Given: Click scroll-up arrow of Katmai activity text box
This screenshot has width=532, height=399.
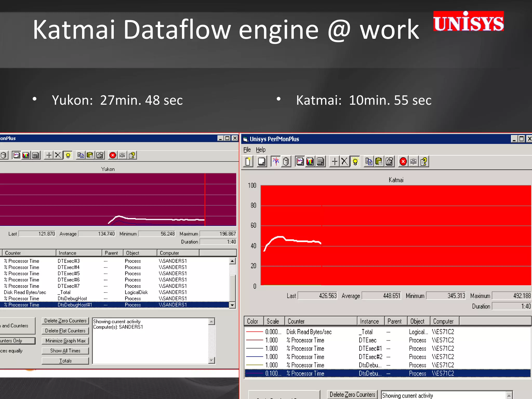Looking at the screenshot, I should [x=509, y=396].
